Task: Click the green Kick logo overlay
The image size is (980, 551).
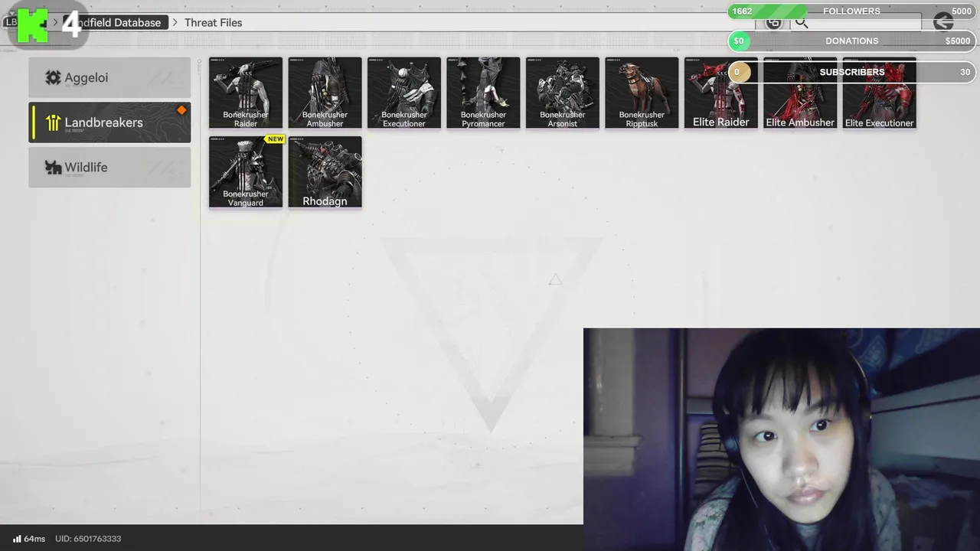Action: tap(32, 26)
